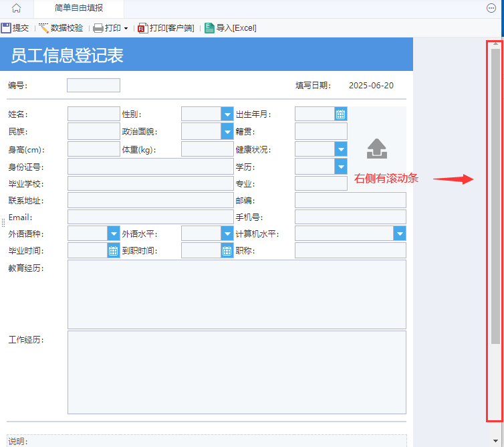Open the 外语语种 dropdown

point(114,234)
